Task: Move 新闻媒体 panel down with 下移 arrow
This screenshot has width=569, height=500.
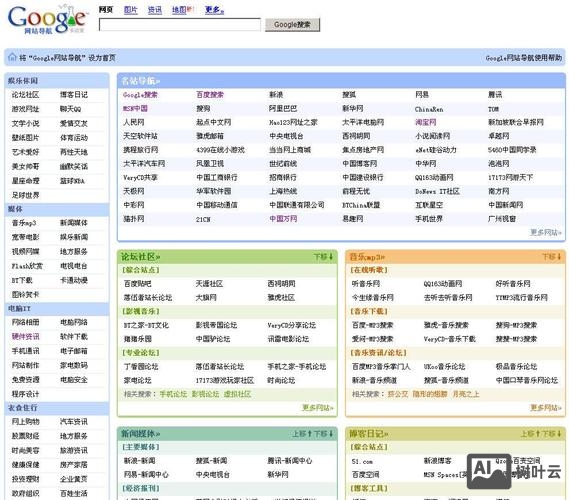Action: pyautogui.click(x=323, y=434)
